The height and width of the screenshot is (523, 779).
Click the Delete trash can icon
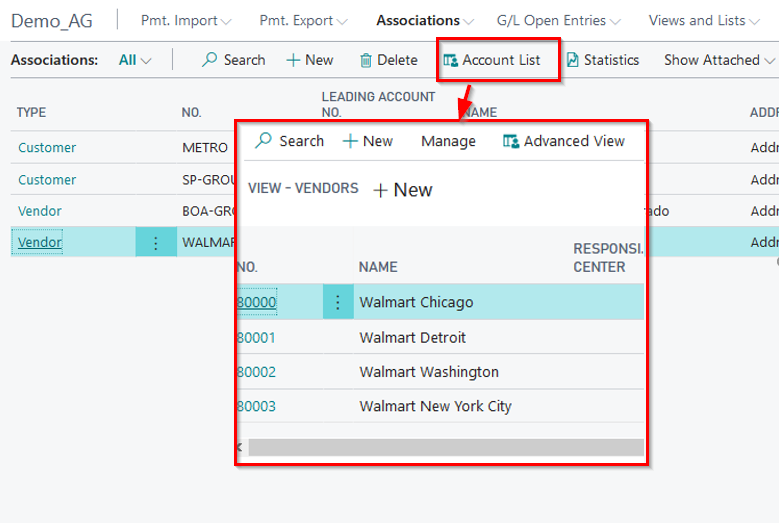click(x=366, y=60)
